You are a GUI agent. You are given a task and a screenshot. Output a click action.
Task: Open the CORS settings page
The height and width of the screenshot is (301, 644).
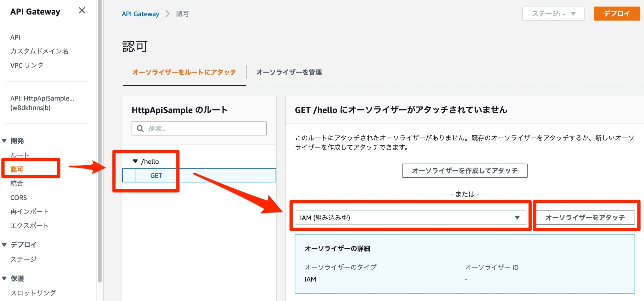tap(19, 197)
